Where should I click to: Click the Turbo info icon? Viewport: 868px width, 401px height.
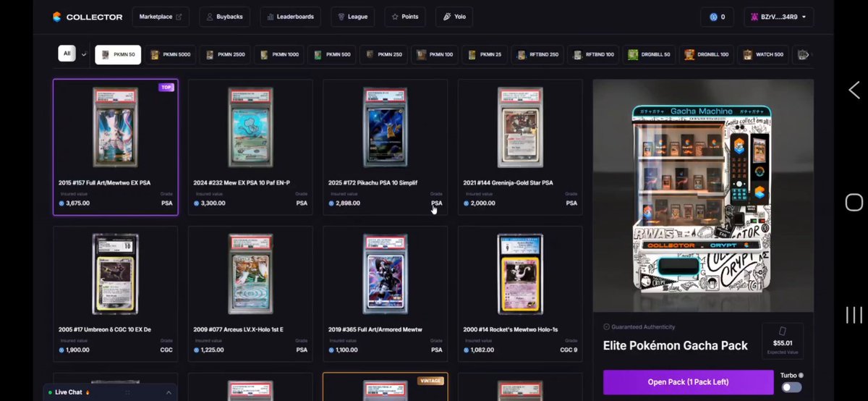click(801, 375)
